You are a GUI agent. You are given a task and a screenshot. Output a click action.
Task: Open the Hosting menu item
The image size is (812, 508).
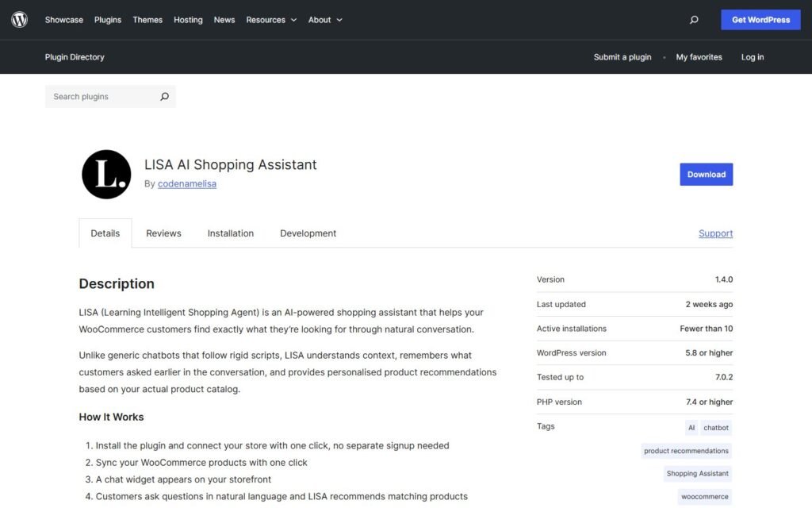188,20
